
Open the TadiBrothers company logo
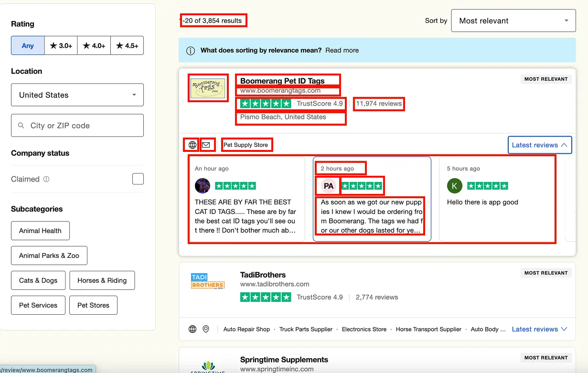(x=208, y=281)
